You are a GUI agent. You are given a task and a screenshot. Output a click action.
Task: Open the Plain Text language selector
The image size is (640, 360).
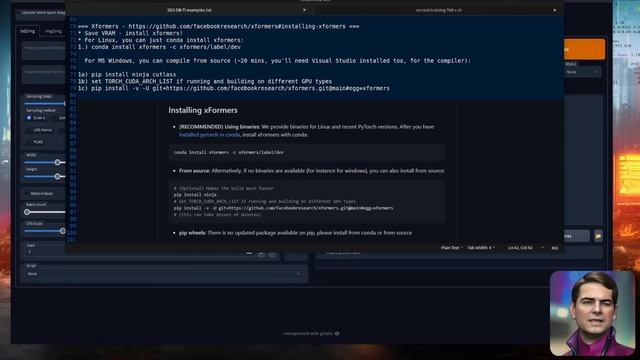[x=451, y=248]
